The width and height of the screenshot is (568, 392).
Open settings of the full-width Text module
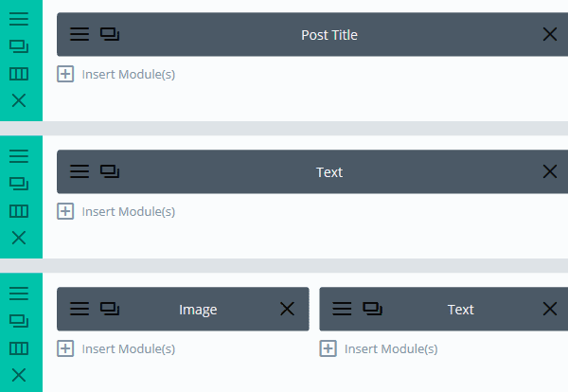pos(80,171)
